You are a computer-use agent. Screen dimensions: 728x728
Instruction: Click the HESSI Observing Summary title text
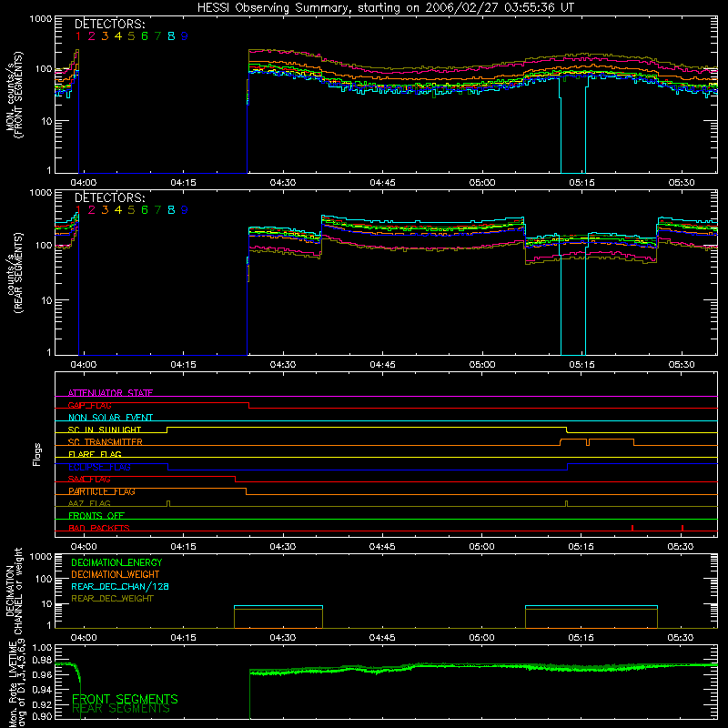pos(385,8)
